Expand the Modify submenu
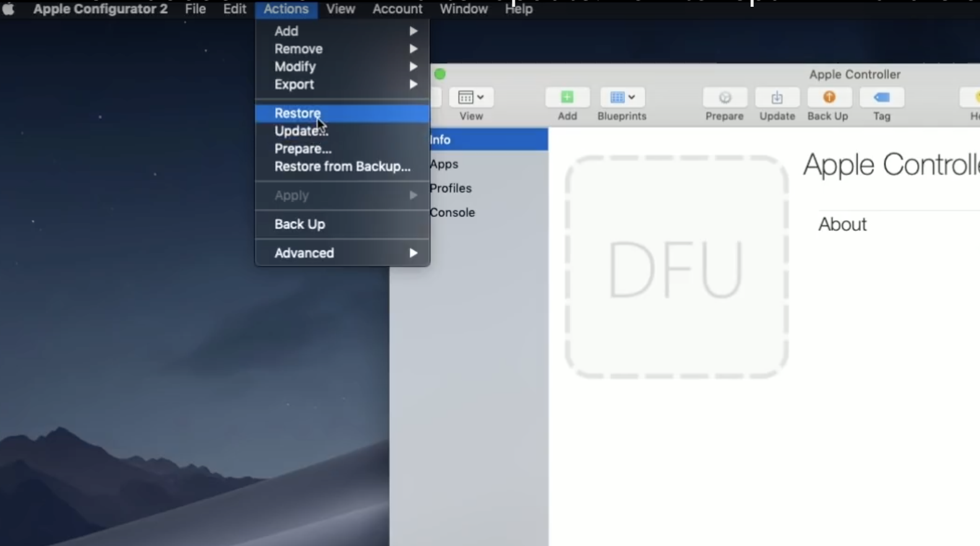Viewport: 980px width, 546px height. 343,67
